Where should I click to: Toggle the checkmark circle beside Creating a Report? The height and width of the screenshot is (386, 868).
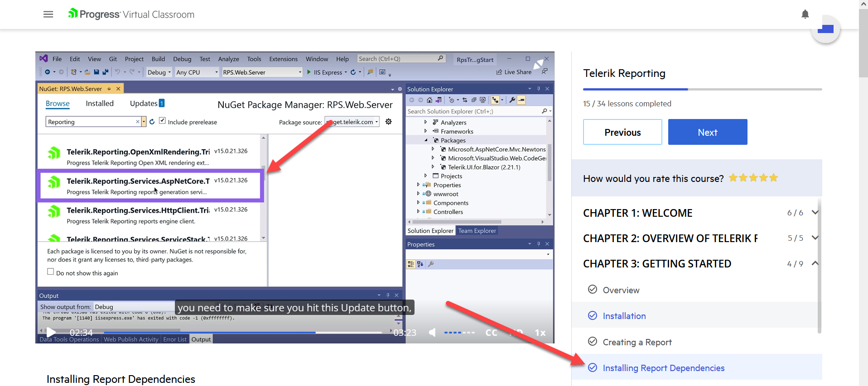(592, 342)
